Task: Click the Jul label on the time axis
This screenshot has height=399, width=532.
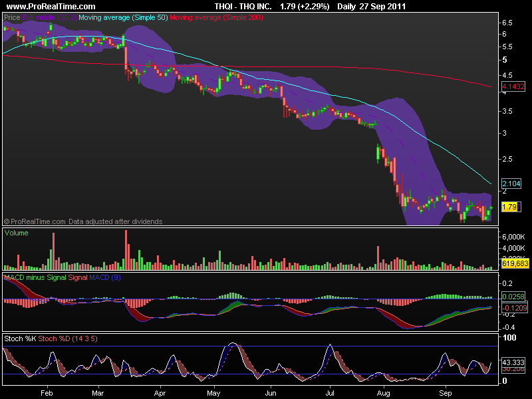Action: [330, 393]
